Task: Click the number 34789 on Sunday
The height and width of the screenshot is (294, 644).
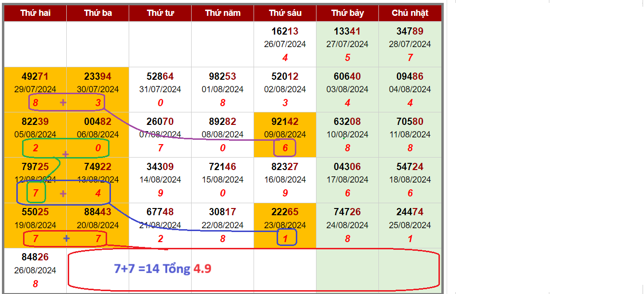Action: 410,31
